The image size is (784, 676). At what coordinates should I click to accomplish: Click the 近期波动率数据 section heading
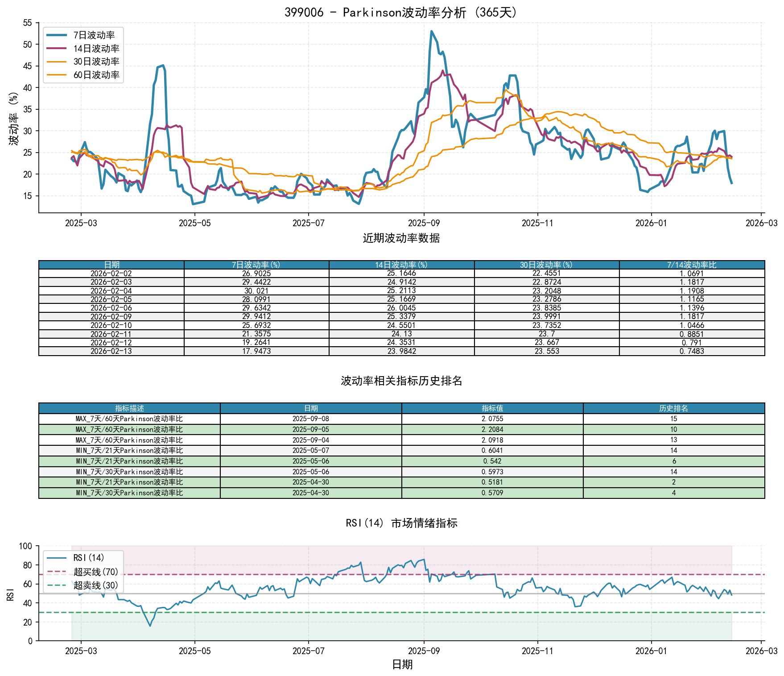(x=401, y=238)
